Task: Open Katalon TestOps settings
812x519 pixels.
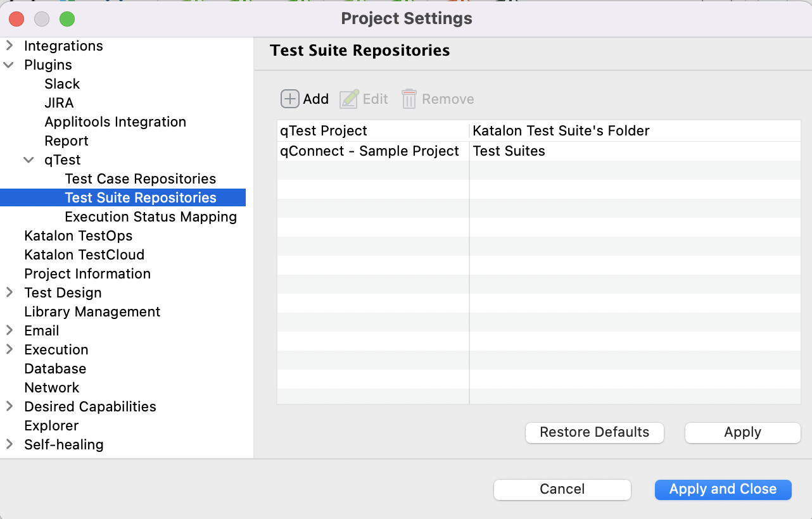Action: tap(78, 235)
